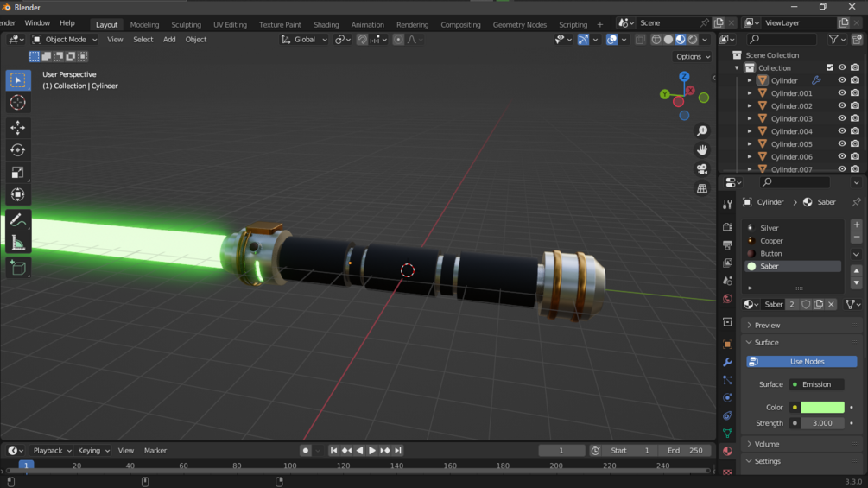Open Physics properties tab

727,398
